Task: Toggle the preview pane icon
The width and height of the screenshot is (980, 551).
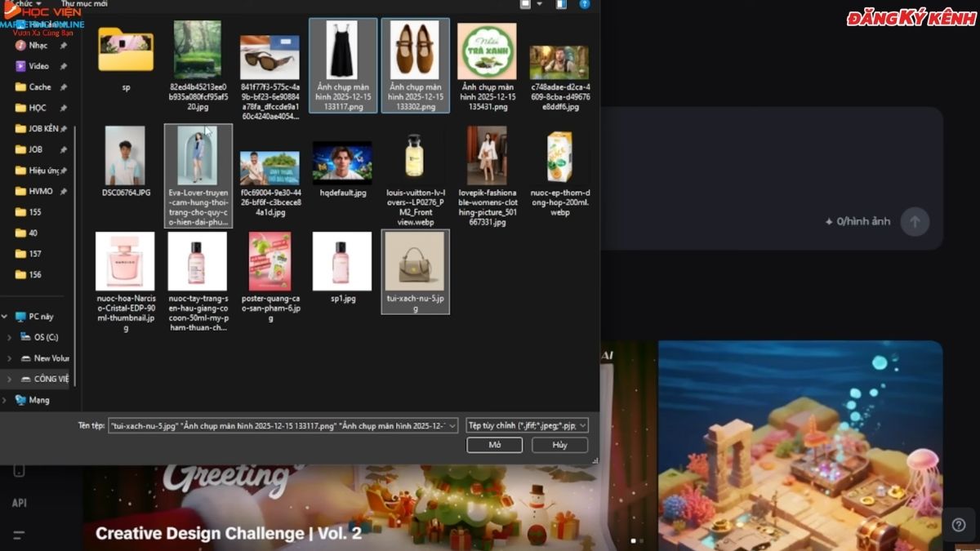Action: pos(561,4)
